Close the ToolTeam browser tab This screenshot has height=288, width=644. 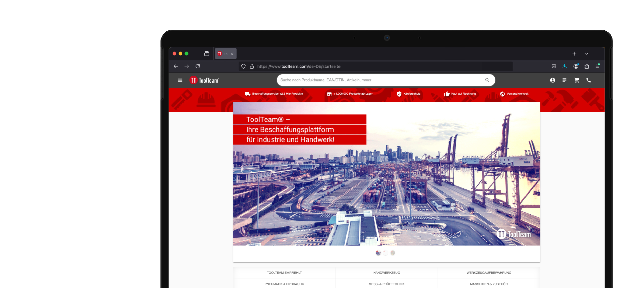tap(232, 54)
